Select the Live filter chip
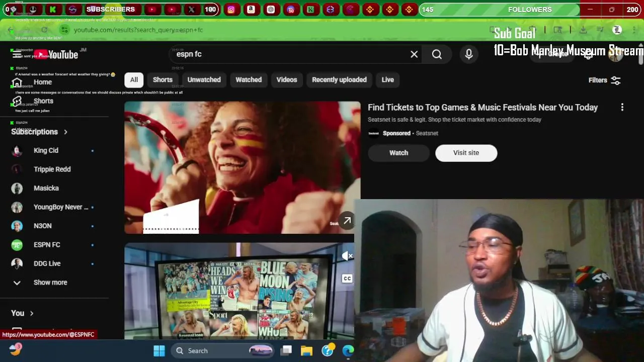Image resolution: width=644 pixels, height=362 pixels. pyautogui.click(x=387, y=79)
